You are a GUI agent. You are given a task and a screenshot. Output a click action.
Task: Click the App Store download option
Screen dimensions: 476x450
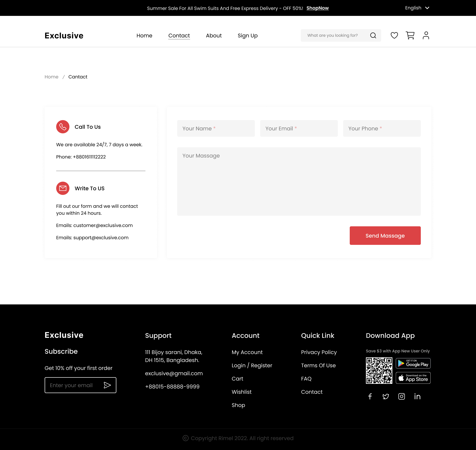[413, 378]
